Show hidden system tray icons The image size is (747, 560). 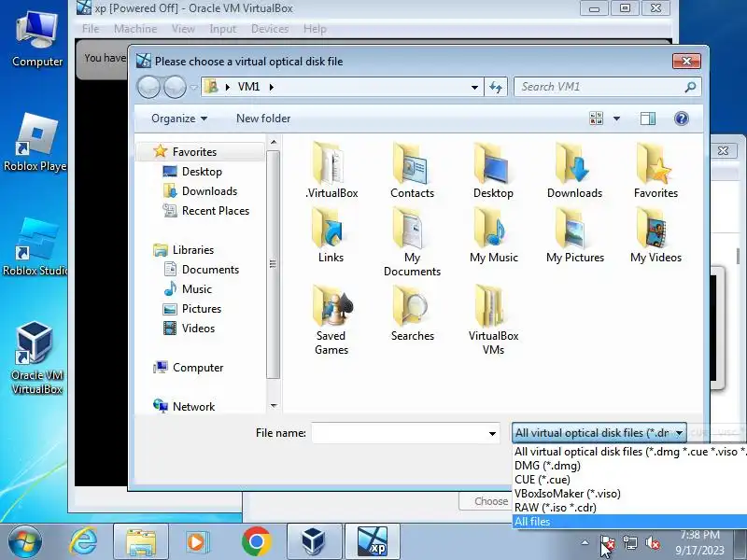585,542
